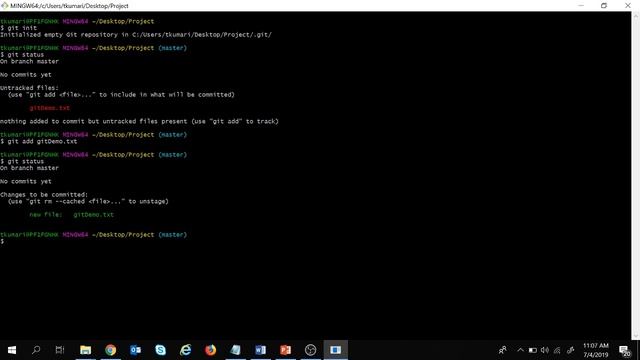640x360 pixels.
Task: Click the '$ git init' command line
Action: [x=19, y=28]
